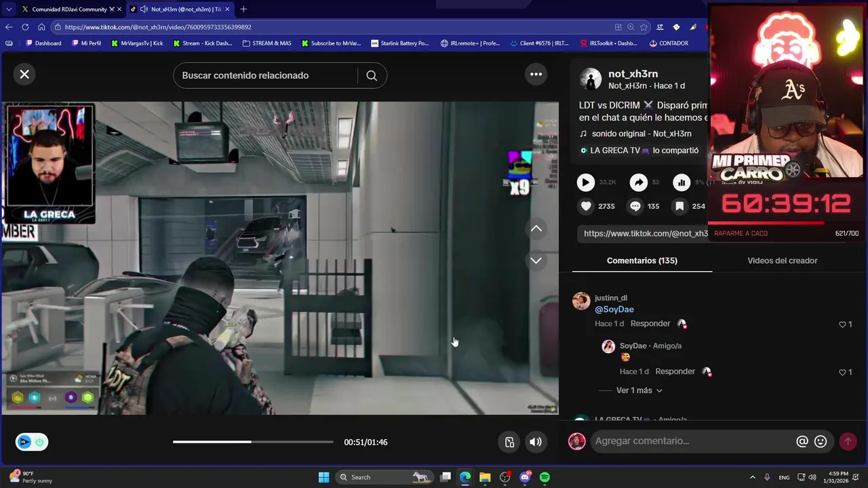Open File Explorer from taskbar

(485, 477)
